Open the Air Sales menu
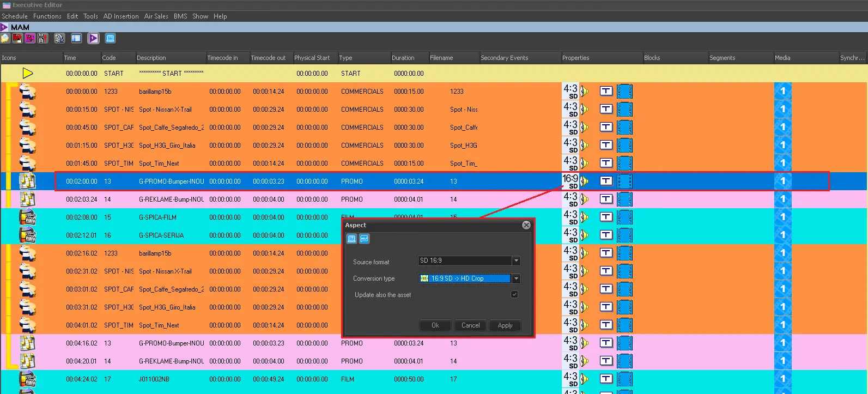The image size is (868, 394). [x=156, y=16]
